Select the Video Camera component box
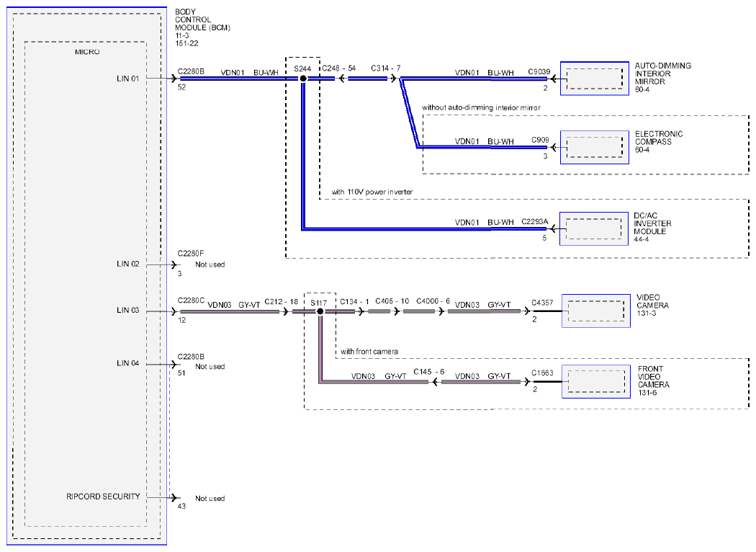This screenshot has width=756, height=552. click(596, 311)
